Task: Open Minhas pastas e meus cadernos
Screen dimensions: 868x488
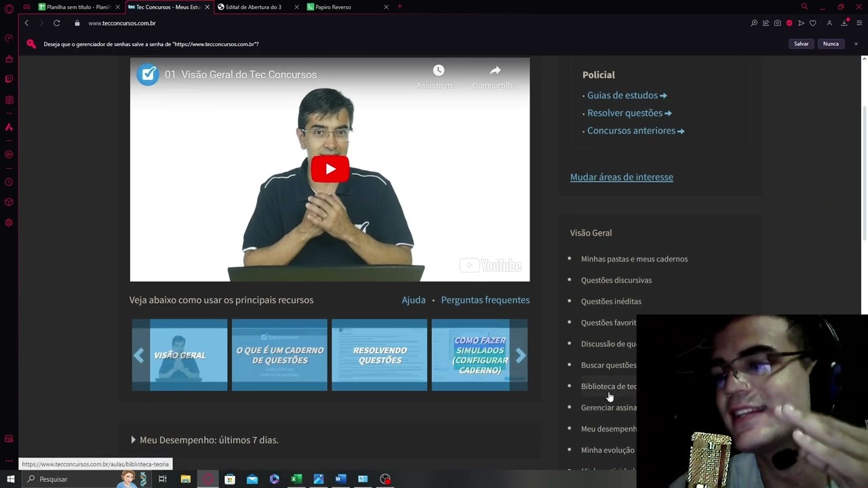Action: [x=634, y=259]
